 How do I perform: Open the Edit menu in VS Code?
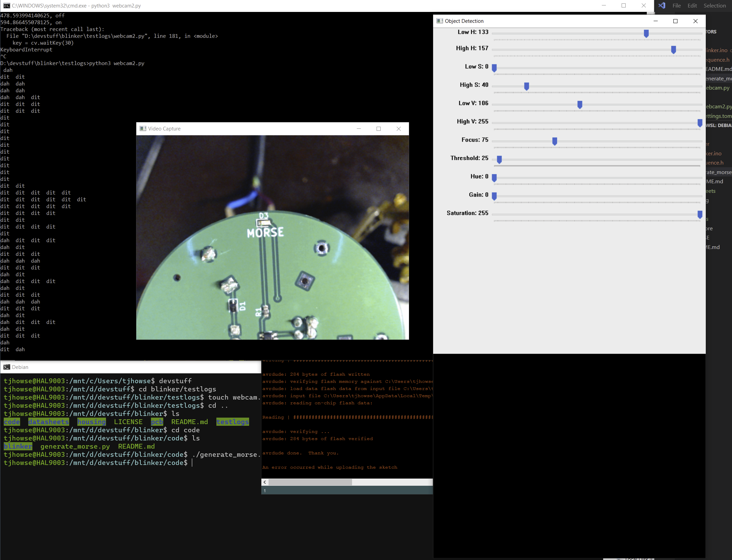point(692,5)
